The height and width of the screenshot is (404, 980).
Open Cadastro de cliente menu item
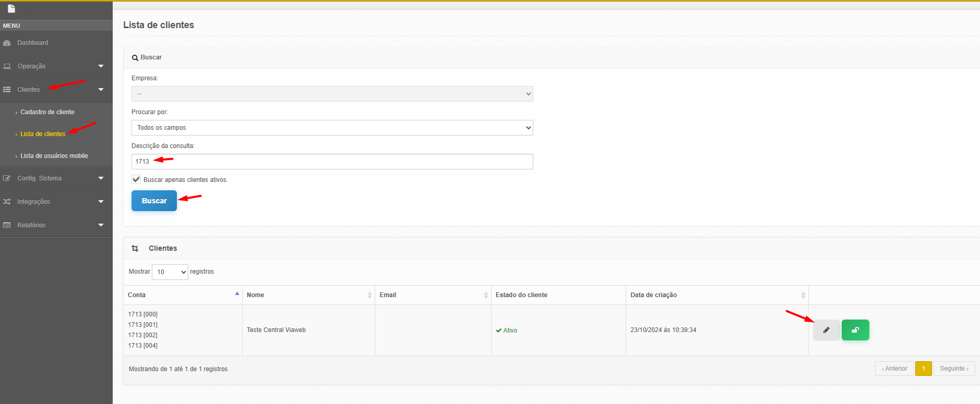pos(47,112)
